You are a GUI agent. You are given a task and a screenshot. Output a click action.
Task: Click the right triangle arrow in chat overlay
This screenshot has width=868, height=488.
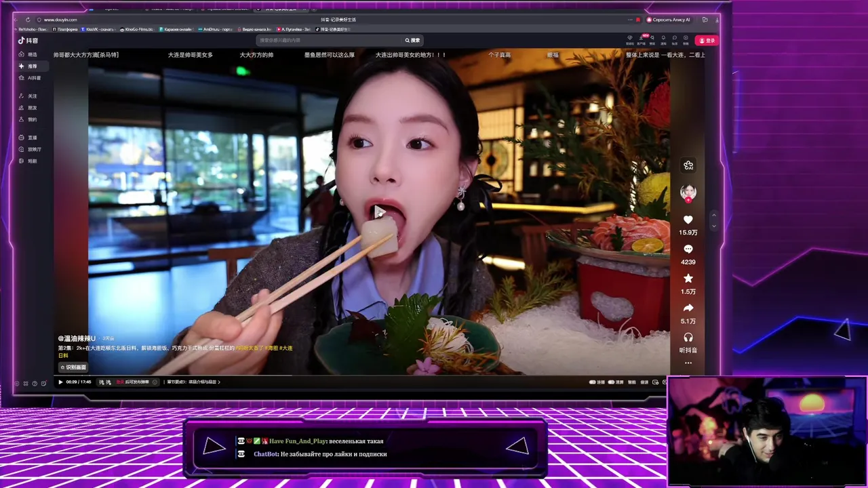coord(517,445)
